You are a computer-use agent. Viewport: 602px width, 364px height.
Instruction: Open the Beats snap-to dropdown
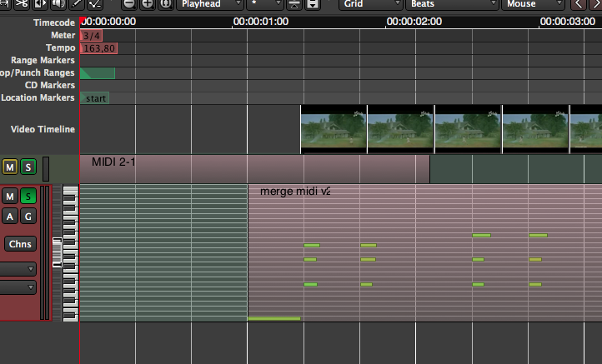(450, 4)
